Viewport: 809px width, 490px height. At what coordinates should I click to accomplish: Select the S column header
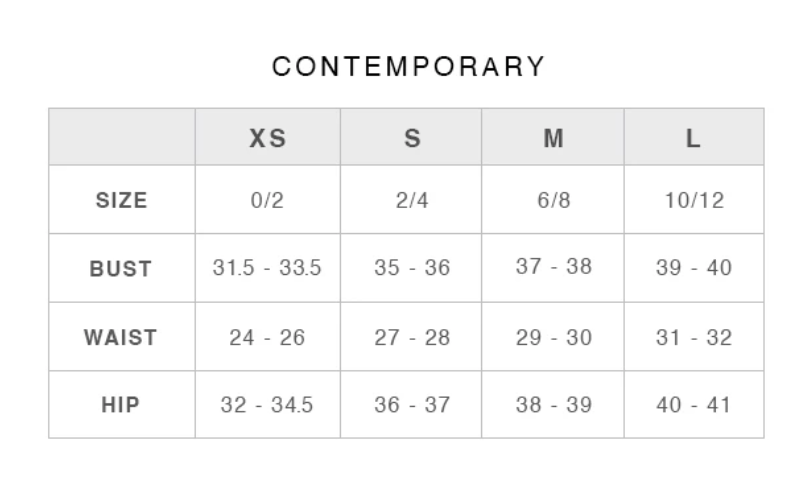coord(412,138)
